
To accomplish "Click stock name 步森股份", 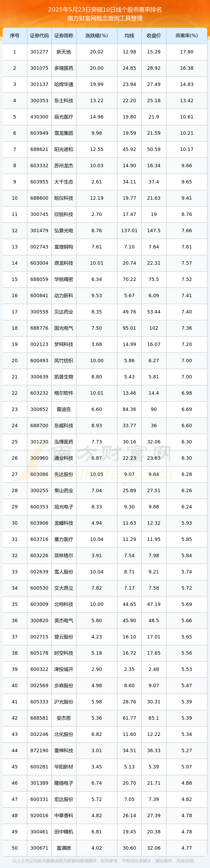I will [x=64, y=686].
